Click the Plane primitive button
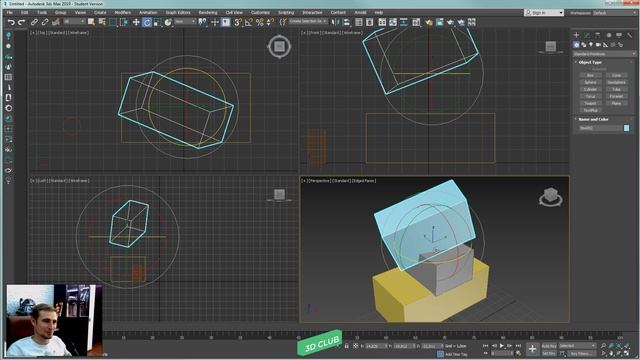The width and height of the screenshot is (640, 360). (616, 103)
